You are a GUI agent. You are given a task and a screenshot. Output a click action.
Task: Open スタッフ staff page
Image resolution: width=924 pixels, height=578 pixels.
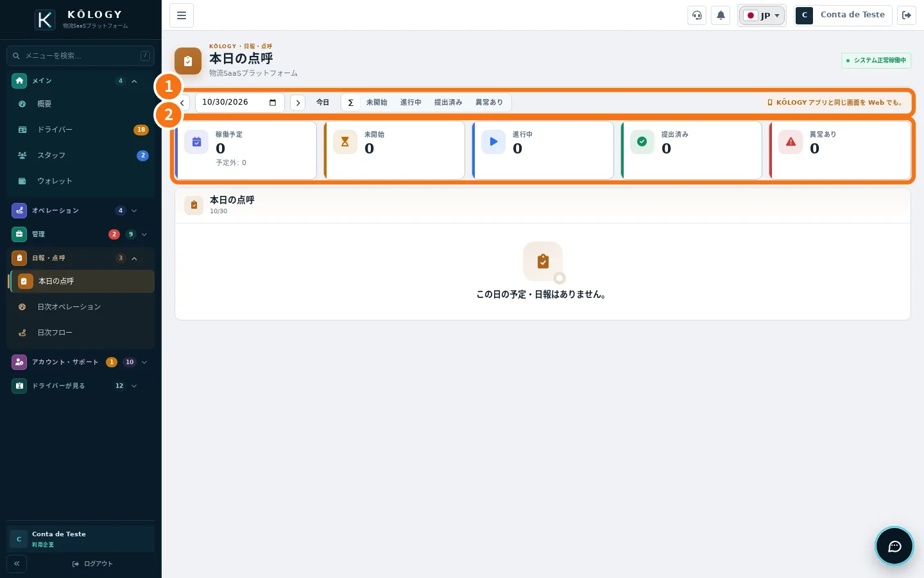click(81, 155)
